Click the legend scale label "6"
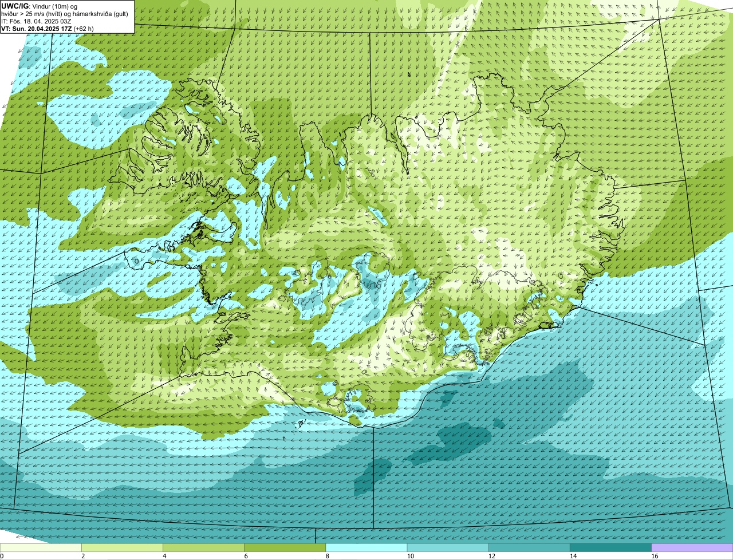 (x=246, y=556)
